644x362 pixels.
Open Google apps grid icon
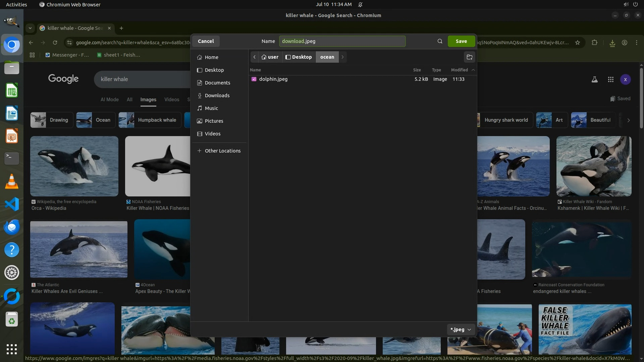point(610,79)
